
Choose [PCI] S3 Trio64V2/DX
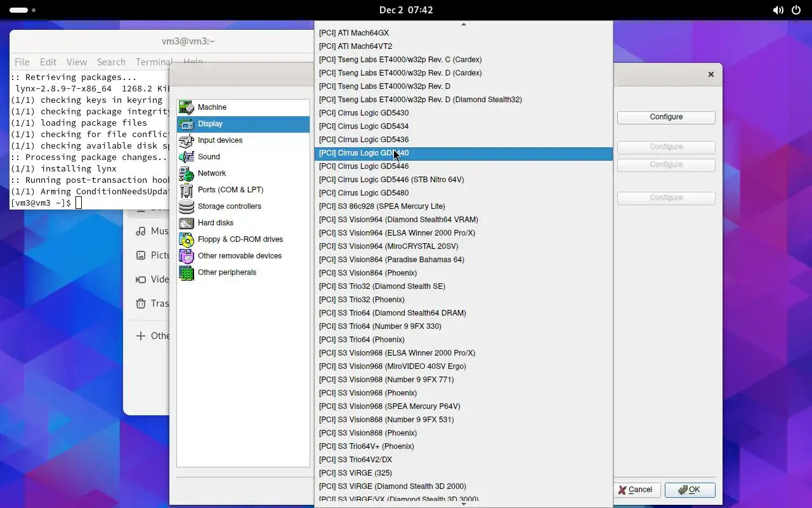[464, 460]
